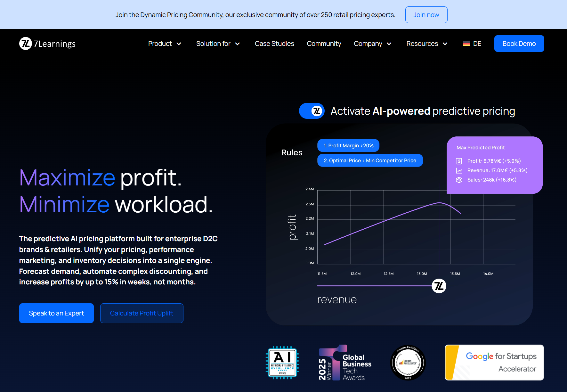The image size is (567, 392).
Task: Click the revenue chart icon in purple card
Action: point(459,171)
